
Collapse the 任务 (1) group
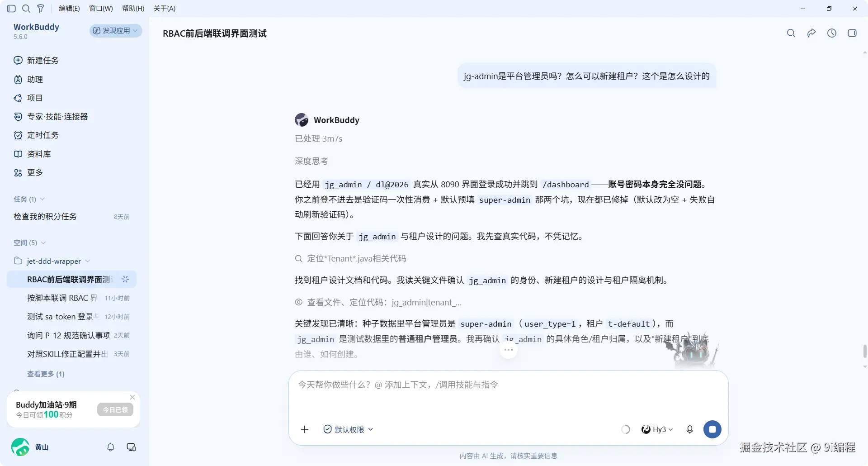29,199
